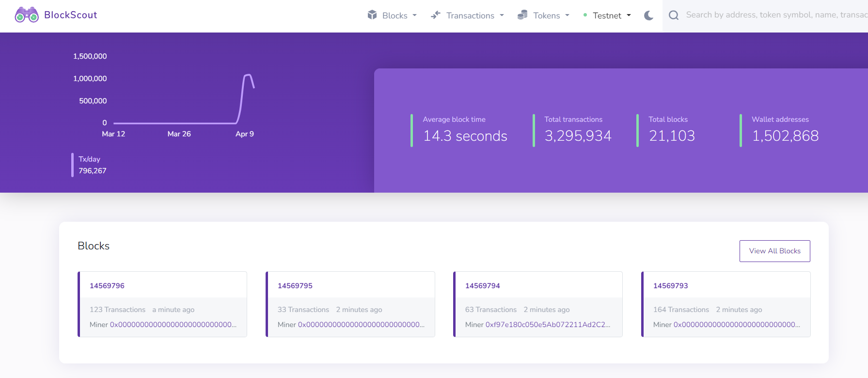The image size is (868, 378).
Task: Click the 123 Transactions text
Action: [117, 310]
